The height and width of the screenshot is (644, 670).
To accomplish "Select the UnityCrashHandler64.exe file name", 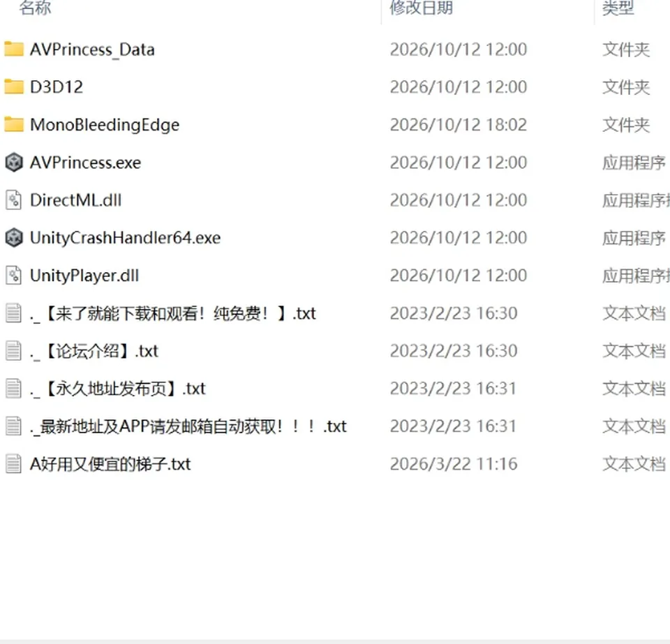I will pos(125,238).
